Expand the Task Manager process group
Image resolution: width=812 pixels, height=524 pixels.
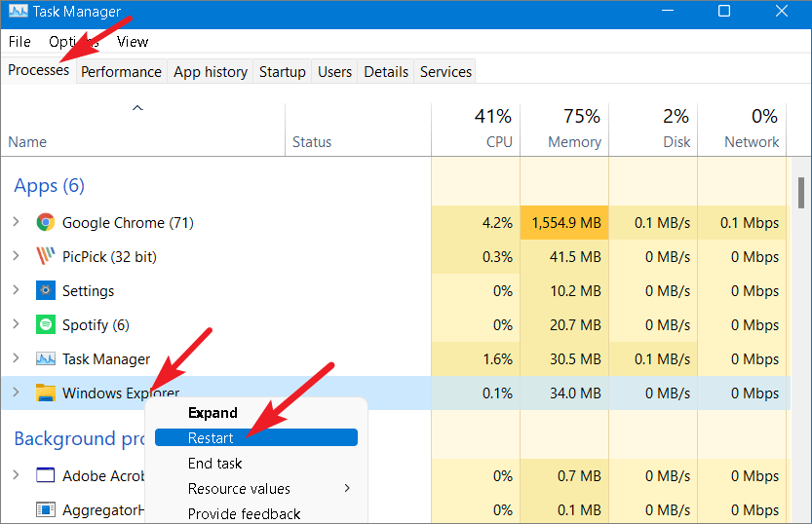tap(16, 358)
